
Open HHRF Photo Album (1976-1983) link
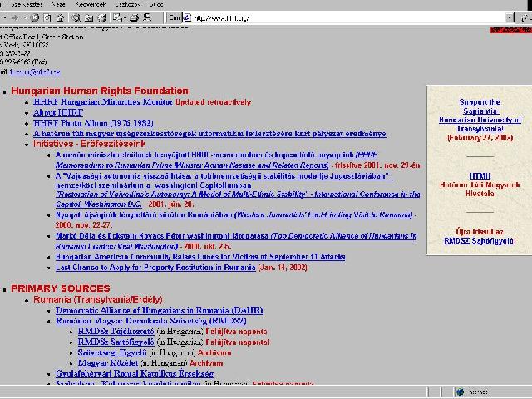point(93,123)
